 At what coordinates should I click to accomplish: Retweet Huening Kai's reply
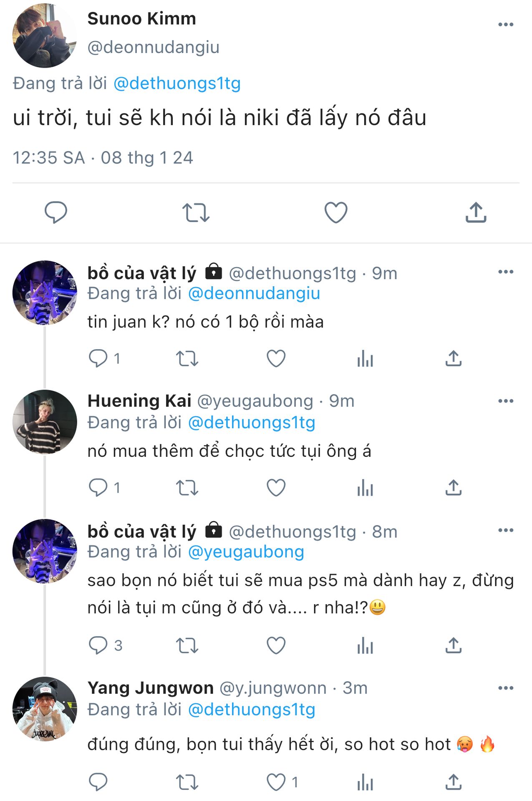[x=187, y=487]
